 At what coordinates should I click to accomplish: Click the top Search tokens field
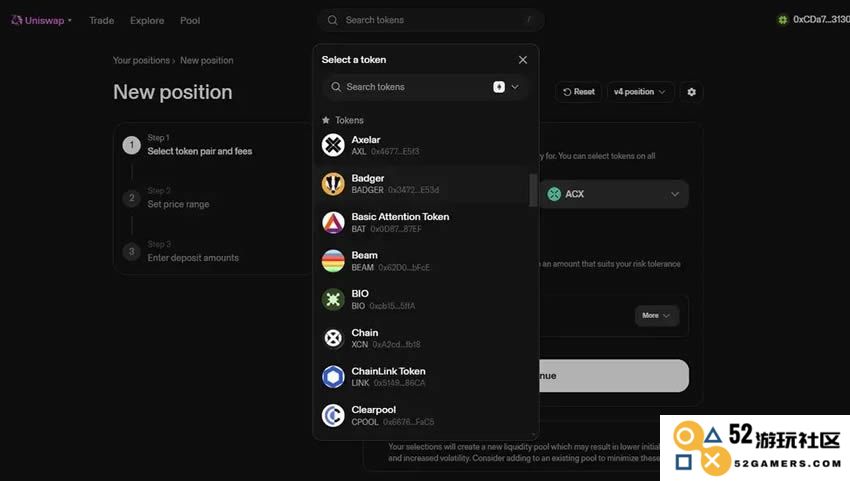pos(431,20)
